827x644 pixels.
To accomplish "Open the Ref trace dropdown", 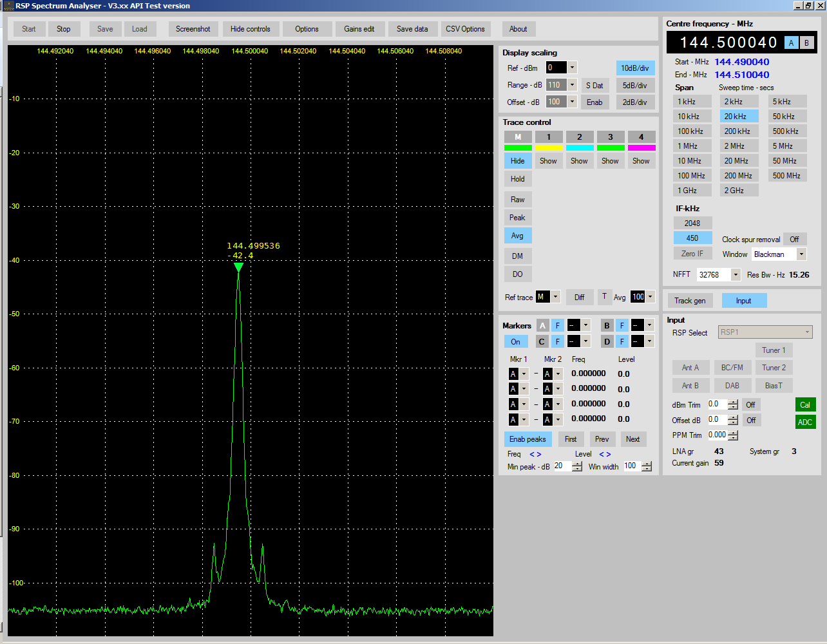I will click(556, 297).
